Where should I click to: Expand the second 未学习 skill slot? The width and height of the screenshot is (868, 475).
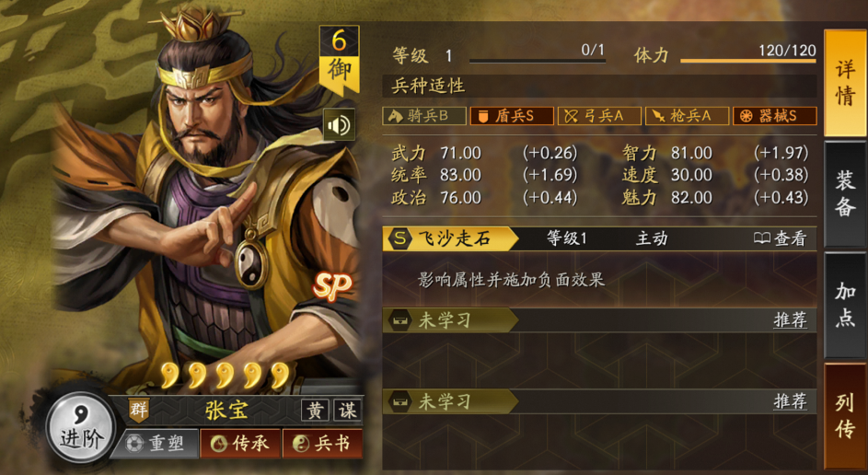pos(599,401)
